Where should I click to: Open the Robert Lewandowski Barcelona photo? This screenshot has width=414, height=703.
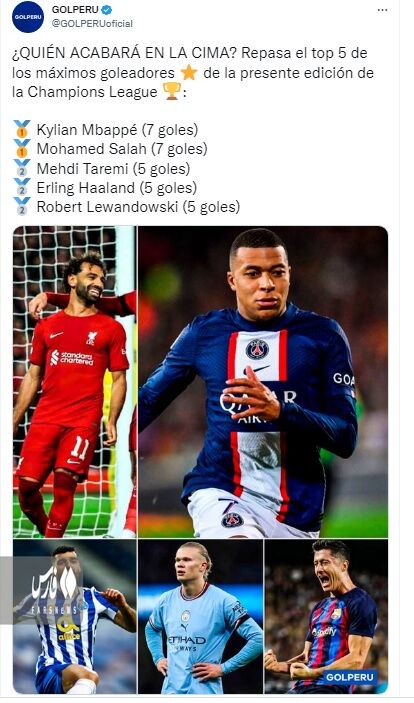tap(326, 616)
